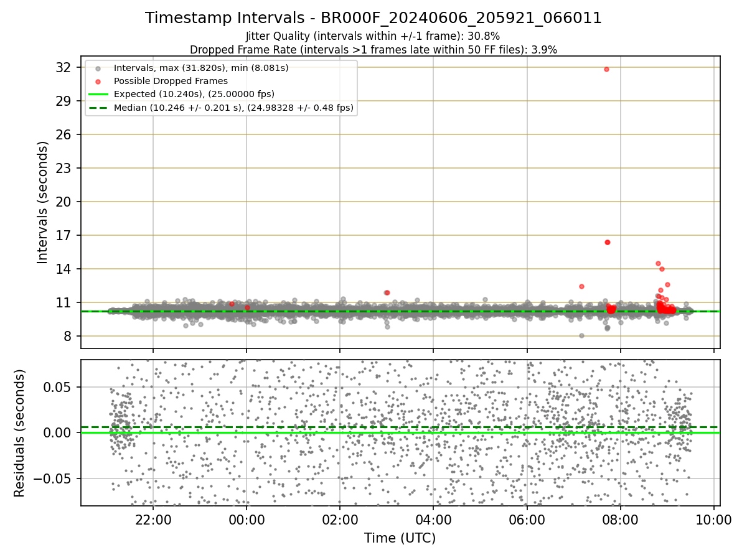Click the 04:00 x-axis tick label

(x=434, y=519)
